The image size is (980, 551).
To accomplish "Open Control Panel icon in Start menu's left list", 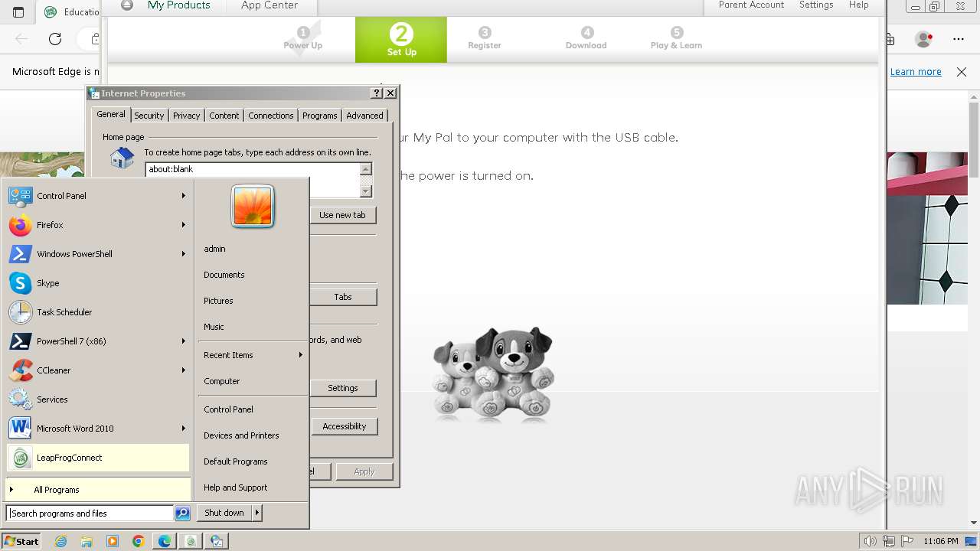I will [20, 196].
